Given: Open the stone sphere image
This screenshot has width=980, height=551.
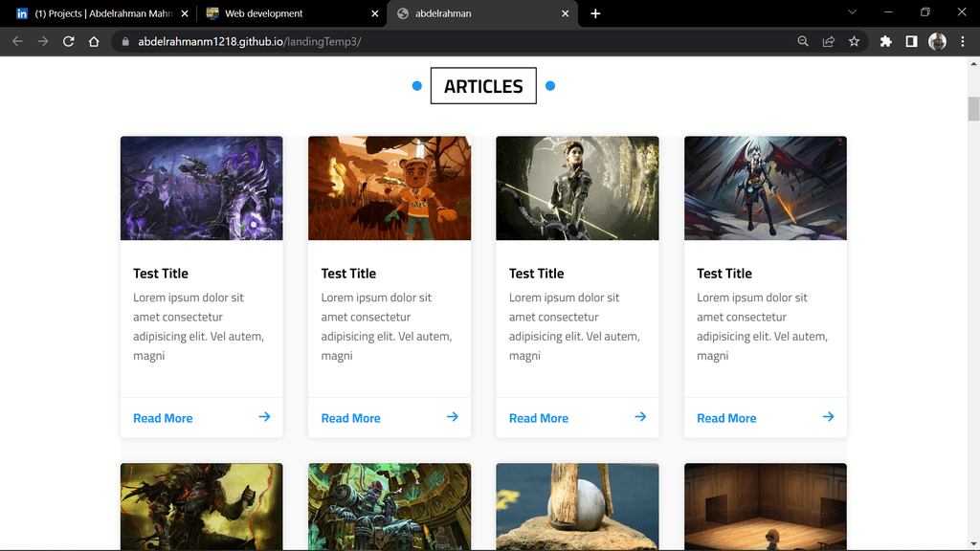Looking at the screenshot, I should [577, 506].
